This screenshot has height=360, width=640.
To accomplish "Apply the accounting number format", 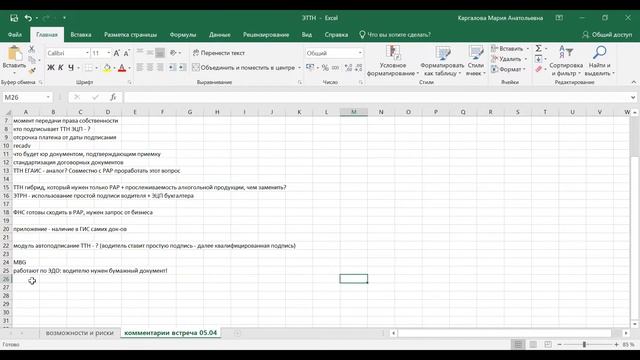I will [x=310, y=67].
